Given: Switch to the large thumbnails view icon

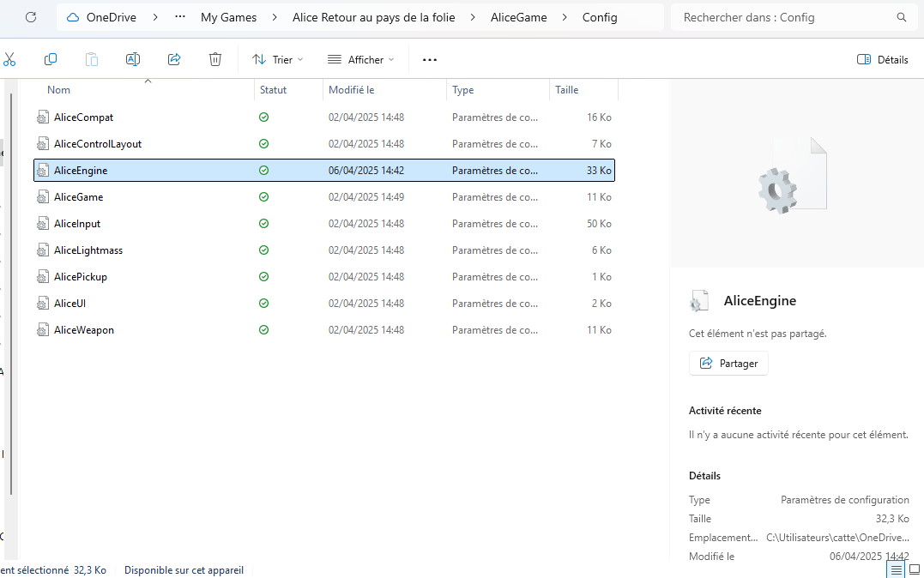Looking at the screenshot, I should (x=915, y=569).
